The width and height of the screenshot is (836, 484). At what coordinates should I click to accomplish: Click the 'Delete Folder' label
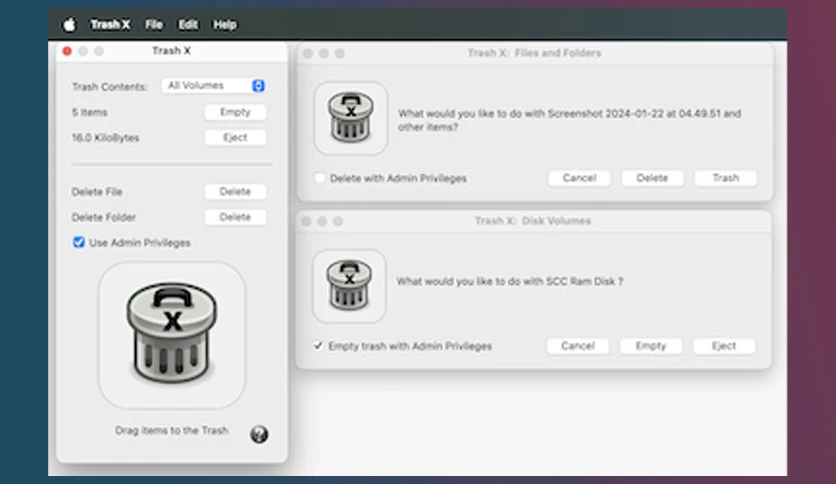(x=104, y=217)
